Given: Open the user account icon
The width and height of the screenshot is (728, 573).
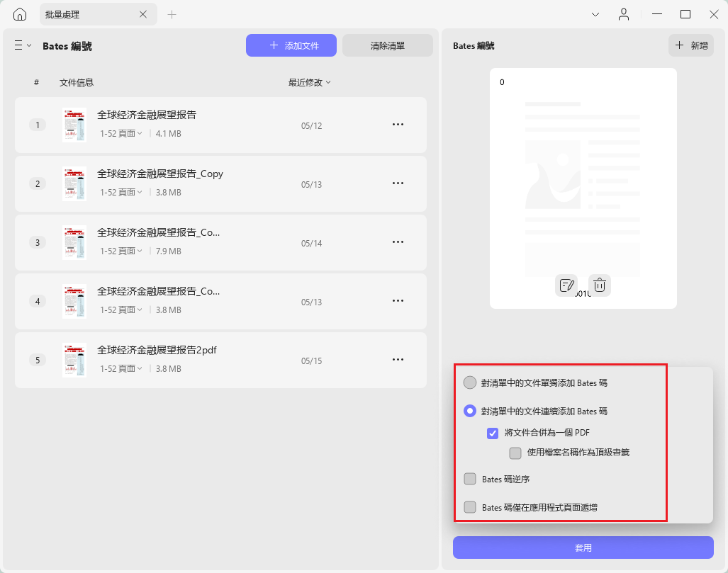Looking at the screenshot, I should (624, 14).
